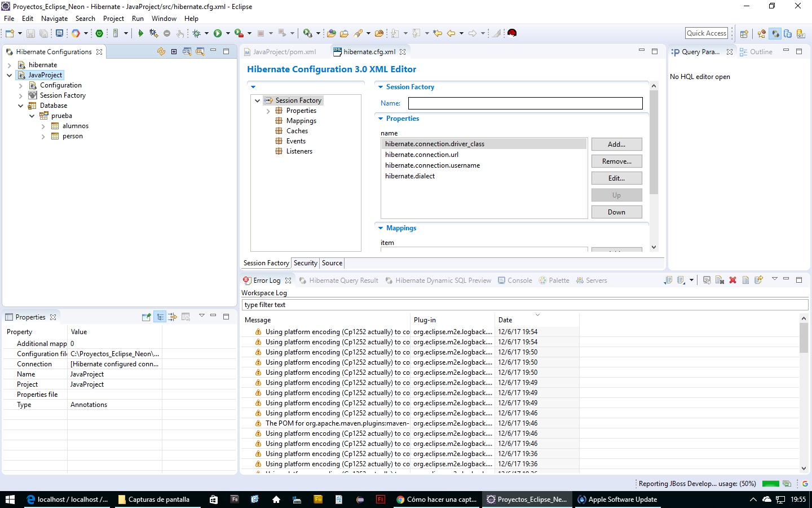Image resolution: width=812 pixels, height=508 pixels.
Task: Click the pin to selection icon in Properties
Action: [146, 317]
